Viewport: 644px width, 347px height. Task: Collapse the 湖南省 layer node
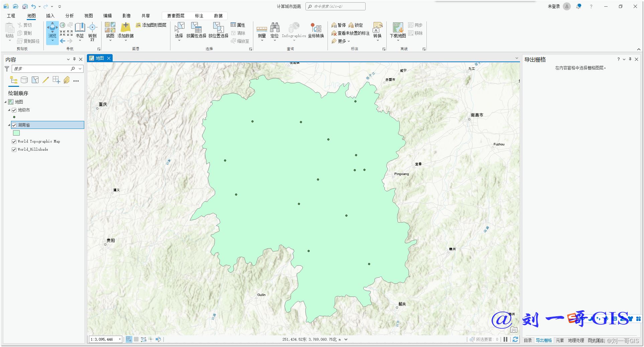click(9, 125)
